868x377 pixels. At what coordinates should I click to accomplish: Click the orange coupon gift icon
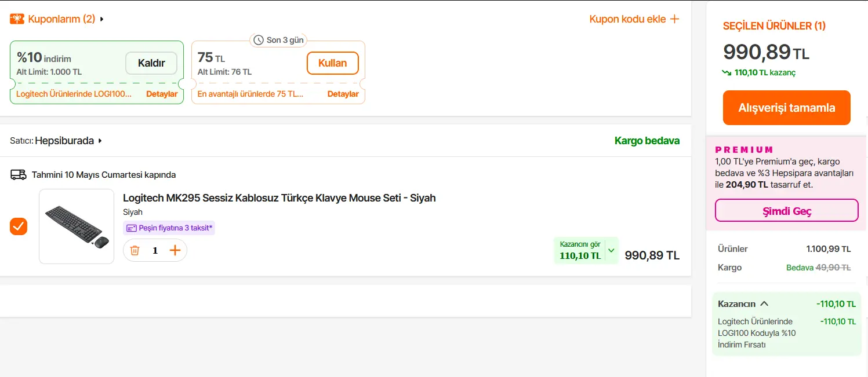(x=17, y=19)
